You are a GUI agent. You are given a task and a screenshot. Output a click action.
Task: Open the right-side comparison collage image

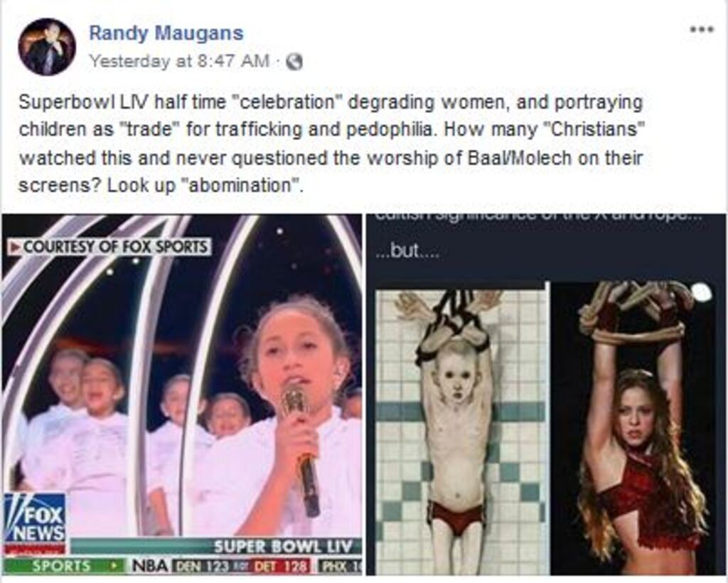tap(545, 395)
